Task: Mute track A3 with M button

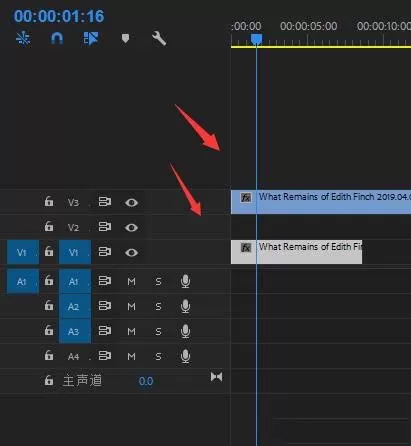Action: coord(131,332)
